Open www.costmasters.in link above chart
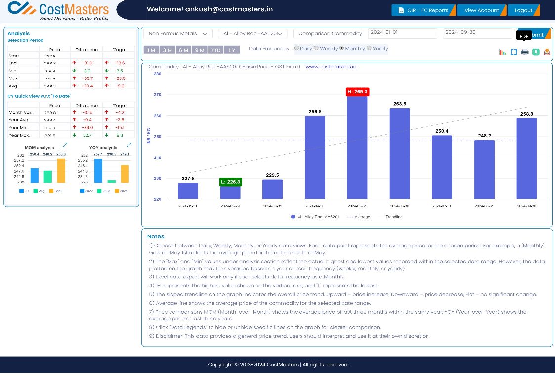 click(x=331, y=67)
